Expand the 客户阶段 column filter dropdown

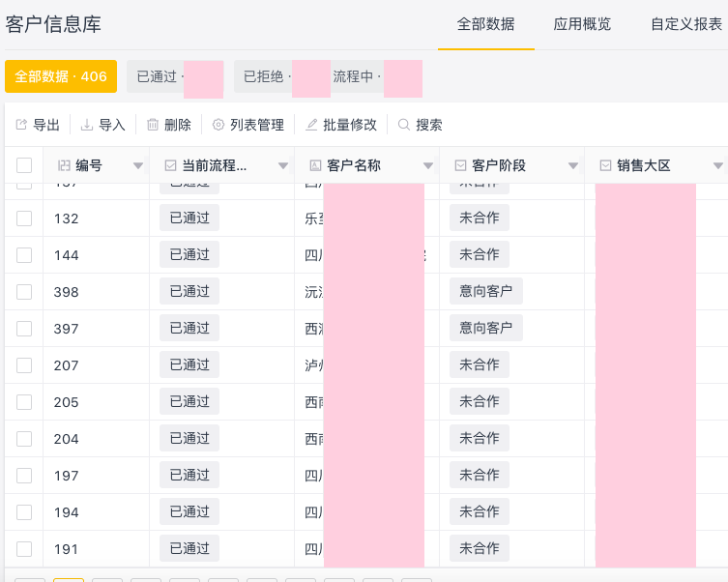pyautogui.click(x=572, y=166)
